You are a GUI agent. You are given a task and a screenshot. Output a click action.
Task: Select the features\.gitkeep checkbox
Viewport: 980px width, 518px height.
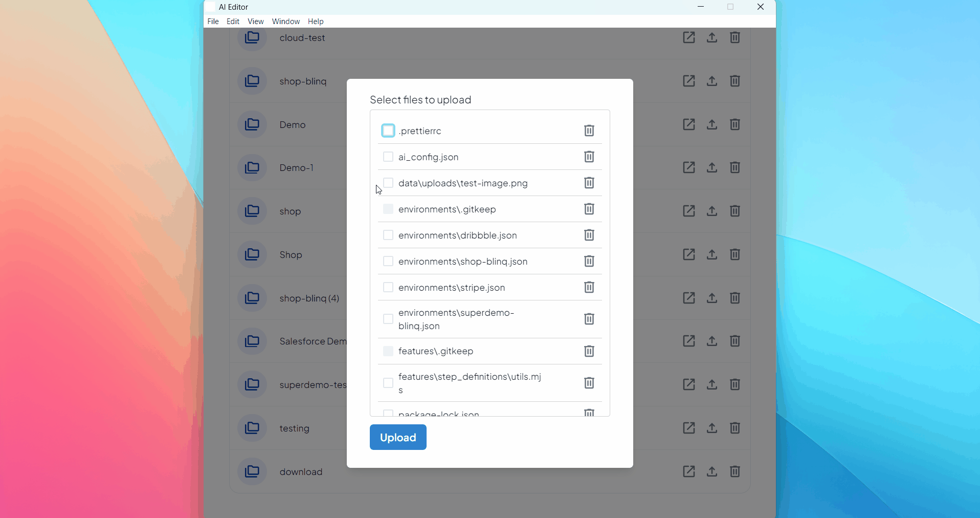[388, 351]
